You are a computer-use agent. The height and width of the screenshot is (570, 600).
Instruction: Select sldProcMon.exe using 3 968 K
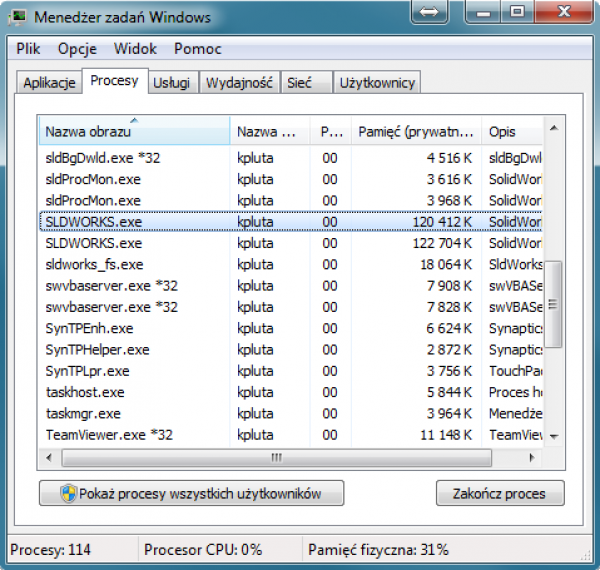click(x=290, y=200)
